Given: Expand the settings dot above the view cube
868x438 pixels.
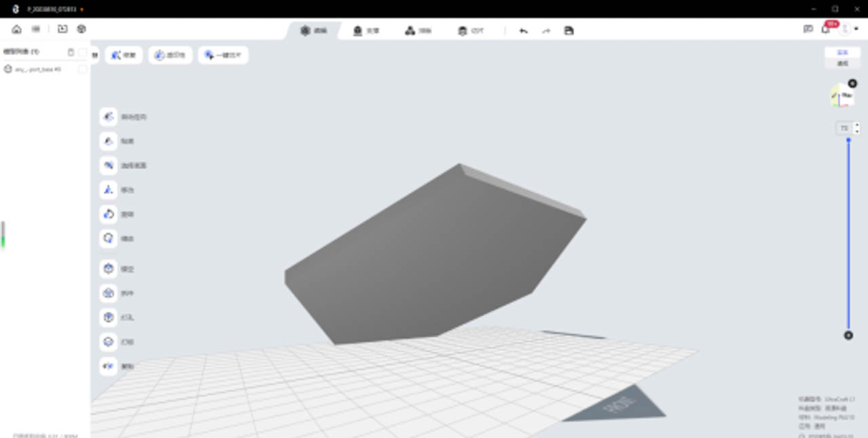Looking at the screenshot, I should click(852, 83).
